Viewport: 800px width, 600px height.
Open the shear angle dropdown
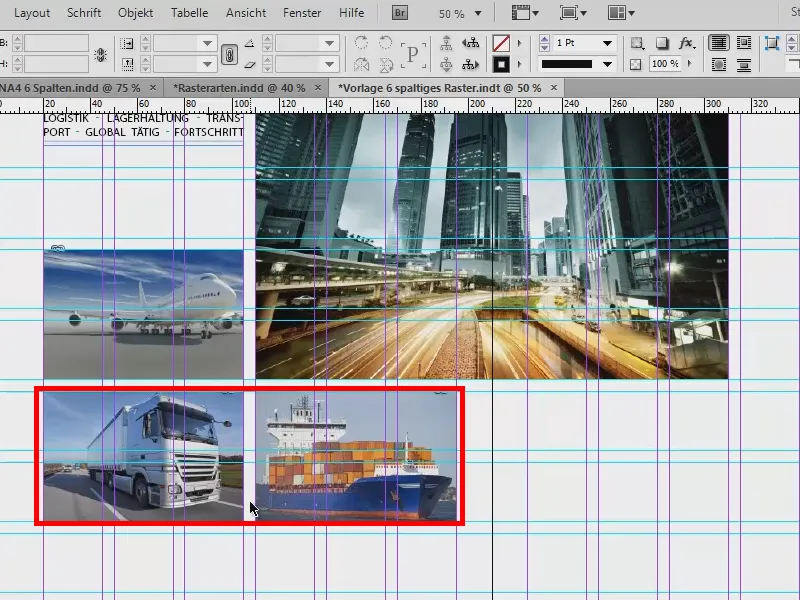coord(330,64)
